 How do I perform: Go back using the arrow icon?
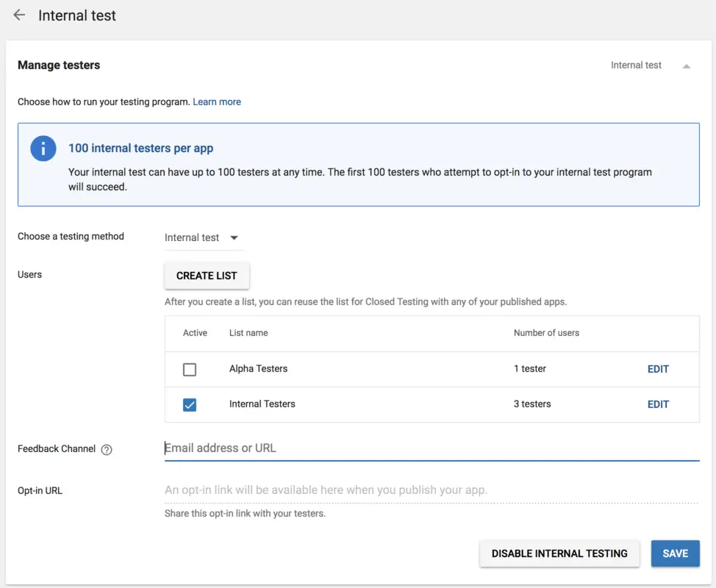click(x=19, y=15)
